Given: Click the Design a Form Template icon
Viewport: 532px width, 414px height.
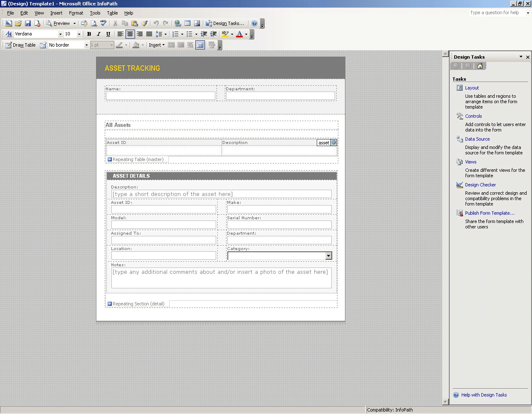Looking at the screenshot, I should [x=9, y=23].
